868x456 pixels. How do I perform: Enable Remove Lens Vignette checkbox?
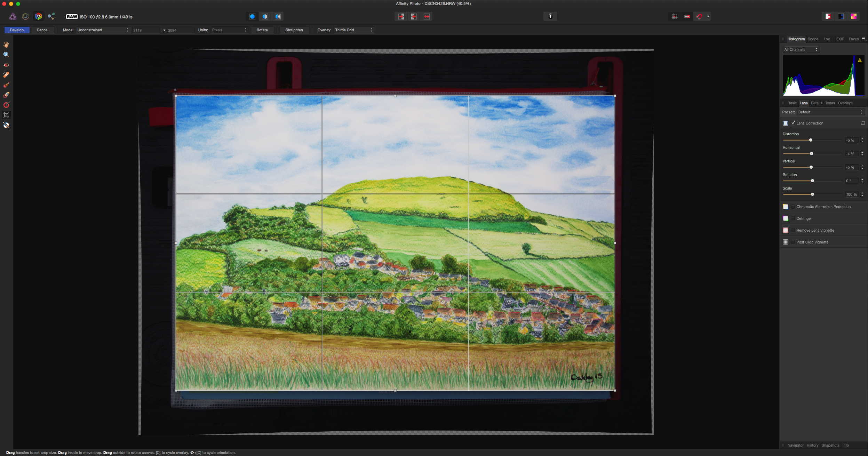coord(793,230)
